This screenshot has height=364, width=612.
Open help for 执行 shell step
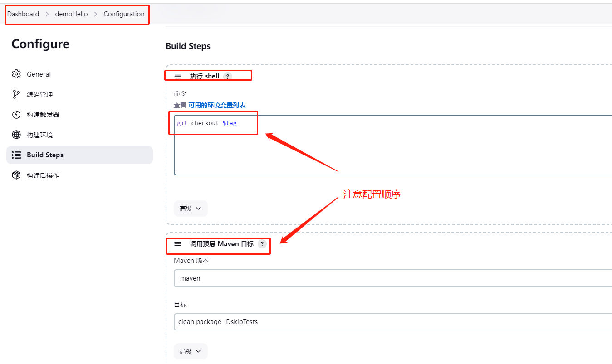228,77
